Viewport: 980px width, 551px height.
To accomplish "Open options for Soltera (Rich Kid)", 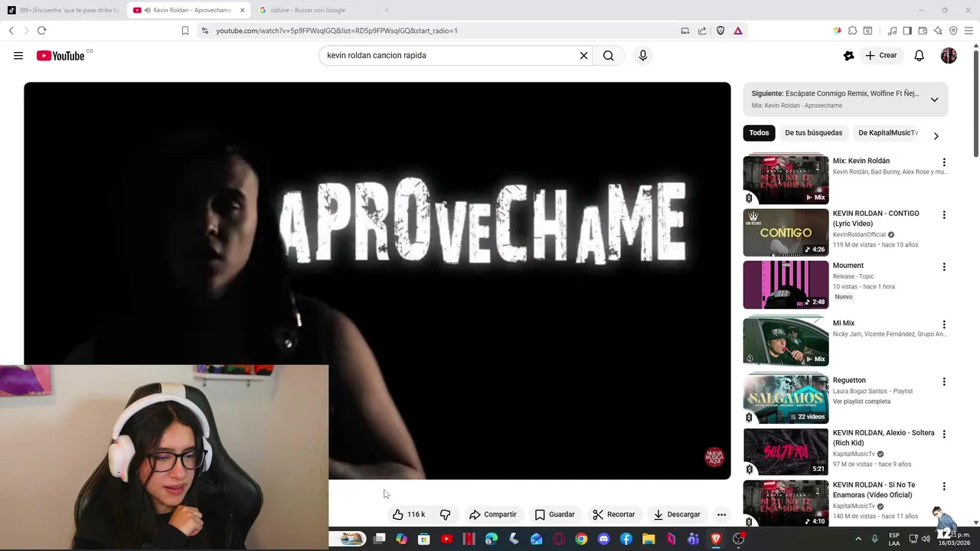I will [x=944, y=434].
